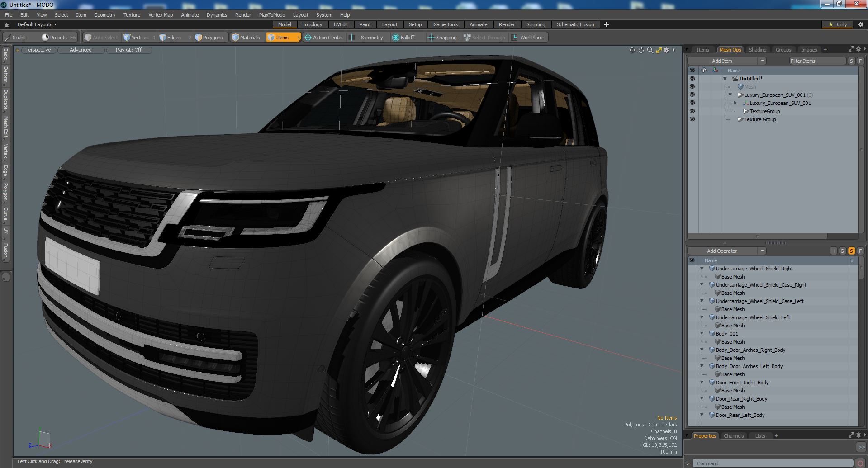Click the Command input field
Viewport: 868px width, 468px height.
click(x=773, y=463)
